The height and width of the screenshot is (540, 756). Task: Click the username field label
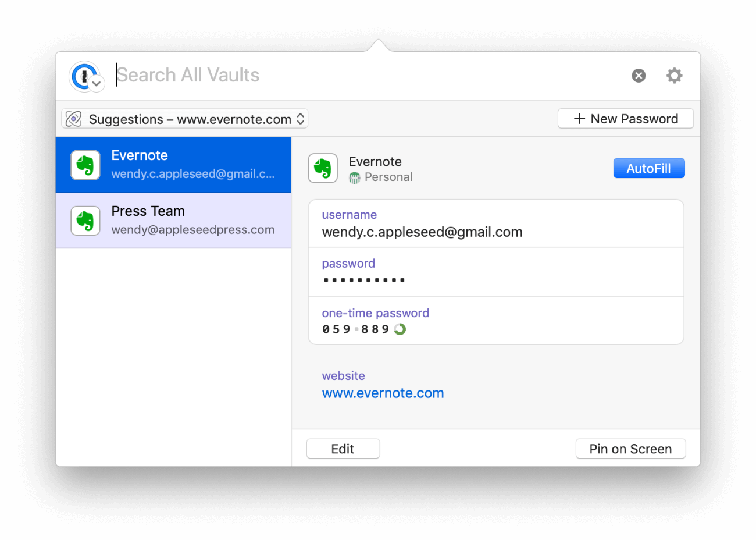coord(350,215)
